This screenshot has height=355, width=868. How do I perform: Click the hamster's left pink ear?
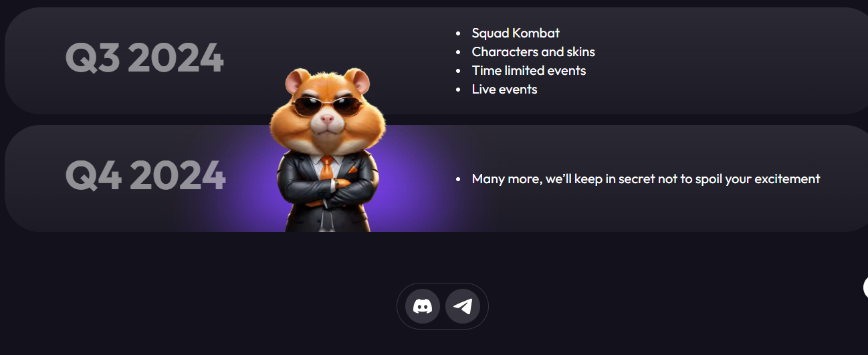pyautogui.click(x=298, y=82)
